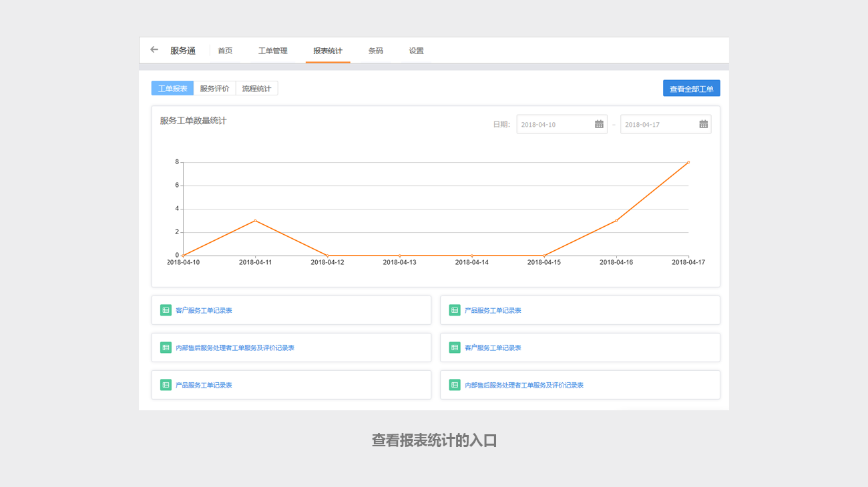
Task: Click the end date field showing 2018-04-17
Action: click(x=666, y=124)
